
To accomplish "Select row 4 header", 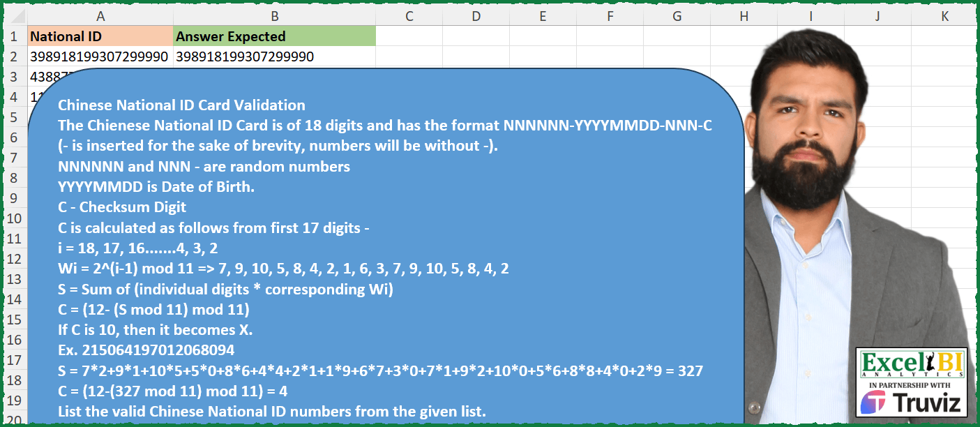I will [15, 96].
